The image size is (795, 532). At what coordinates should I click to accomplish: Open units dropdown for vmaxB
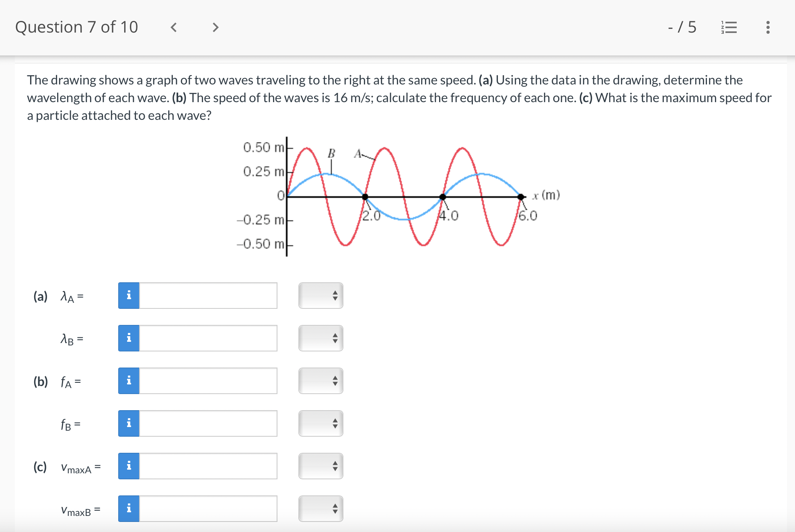click(x=321, y=509)
